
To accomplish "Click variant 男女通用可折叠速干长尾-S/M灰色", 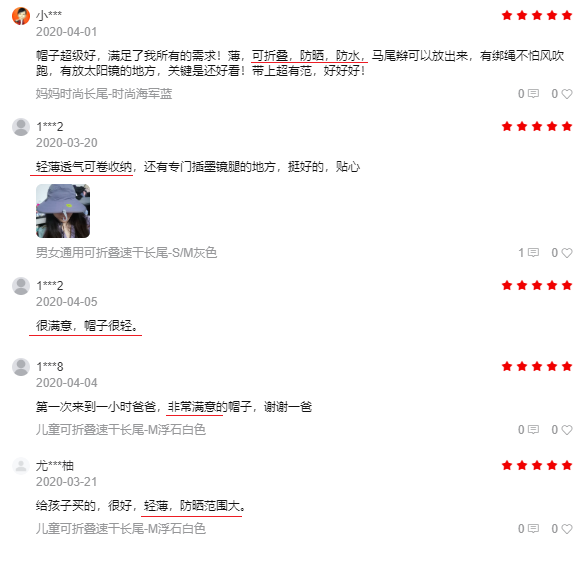I will pyautogui.click(x=126, y=253).
